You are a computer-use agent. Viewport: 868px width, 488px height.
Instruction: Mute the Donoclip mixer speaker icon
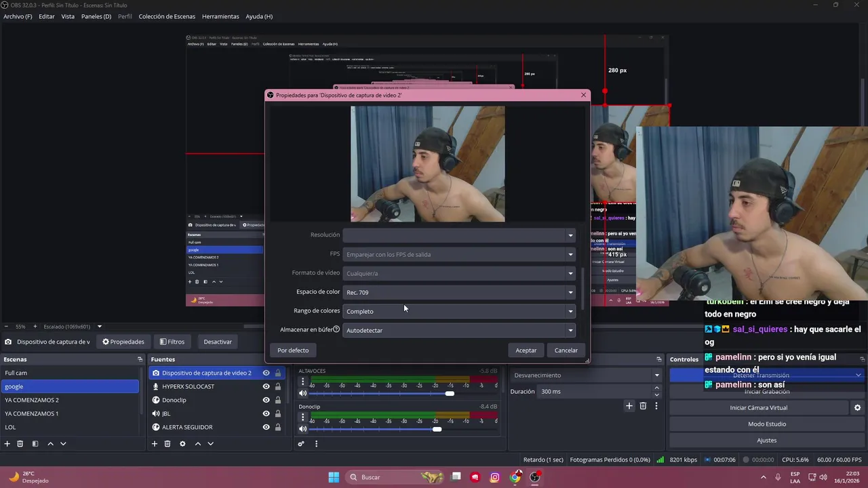point(302,428)
